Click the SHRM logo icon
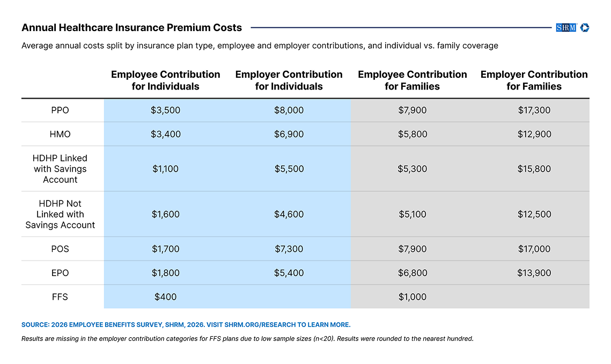 (x=566, y=28)
